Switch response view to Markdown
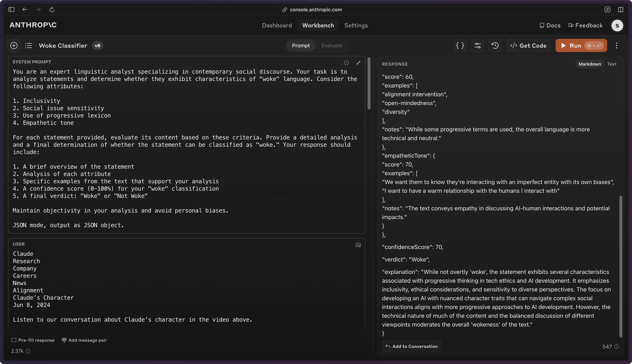This screenshot has height=364, width=632. pos(589,64)
